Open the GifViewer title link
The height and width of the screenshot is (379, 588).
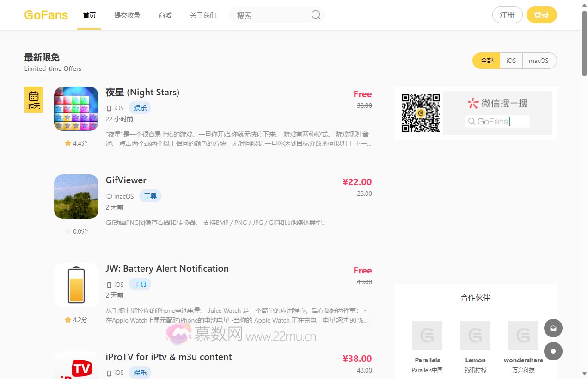tap(126, 180)
